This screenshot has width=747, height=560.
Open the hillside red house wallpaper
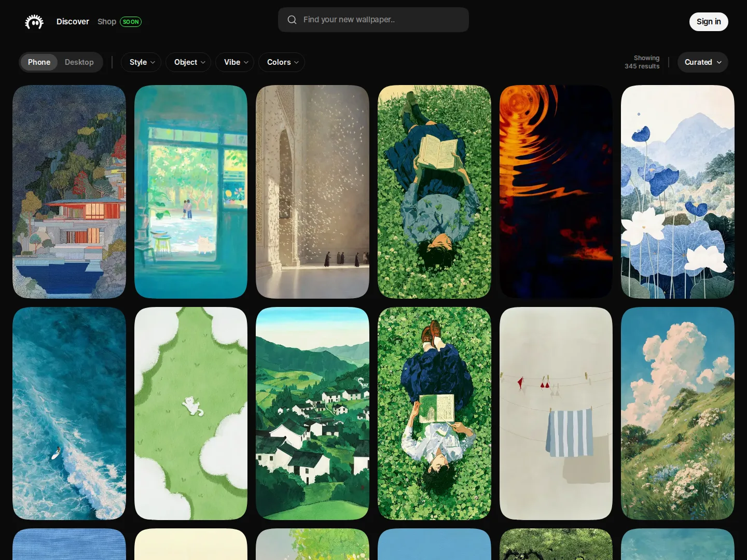[x=69, y=192]
